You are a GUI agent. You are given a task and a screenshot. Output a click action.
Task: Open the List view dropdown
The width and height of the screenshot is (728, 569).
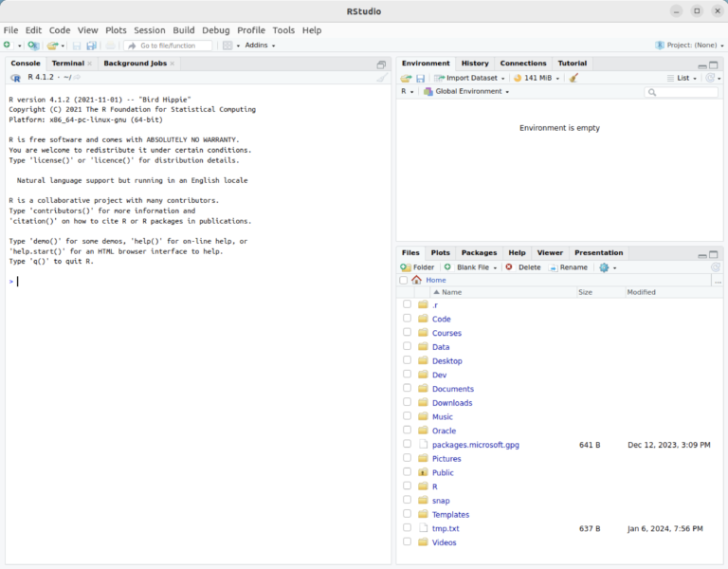(x=682, y=78)
